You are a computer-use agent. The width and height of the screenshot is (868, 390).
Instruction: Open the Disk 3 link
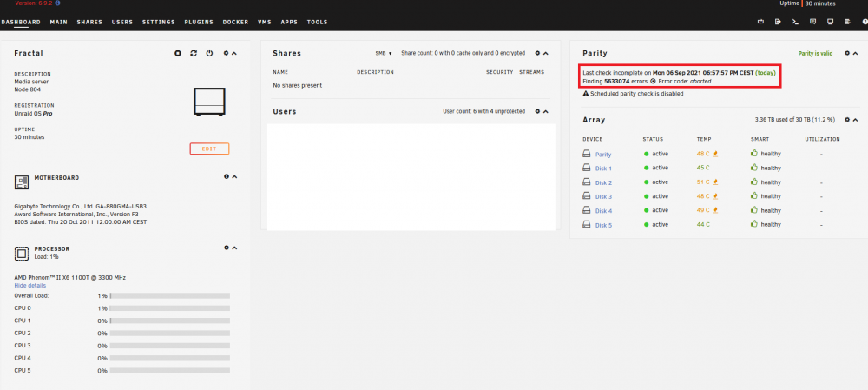coord(603,196)
